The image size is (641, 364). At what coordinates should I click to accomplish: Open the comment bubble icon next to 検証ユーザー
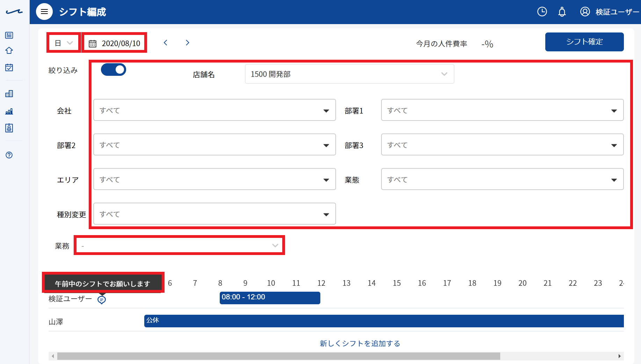[x=102, y=300]
